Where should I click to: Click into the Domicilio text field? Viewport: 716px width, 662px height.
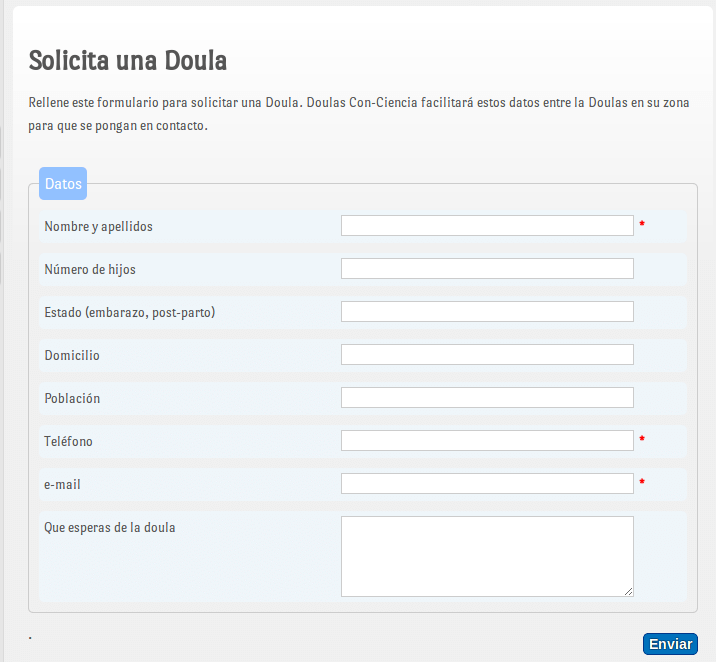pos(487,355)
